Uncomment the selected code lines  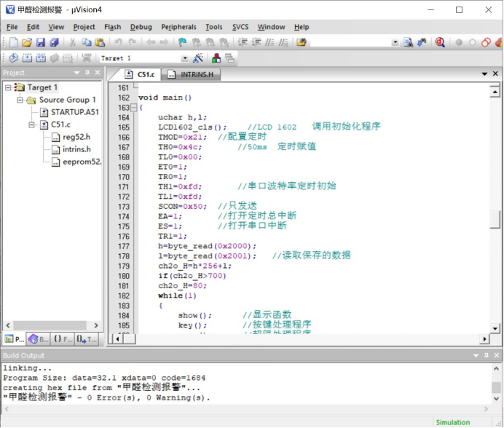point(283,42)
